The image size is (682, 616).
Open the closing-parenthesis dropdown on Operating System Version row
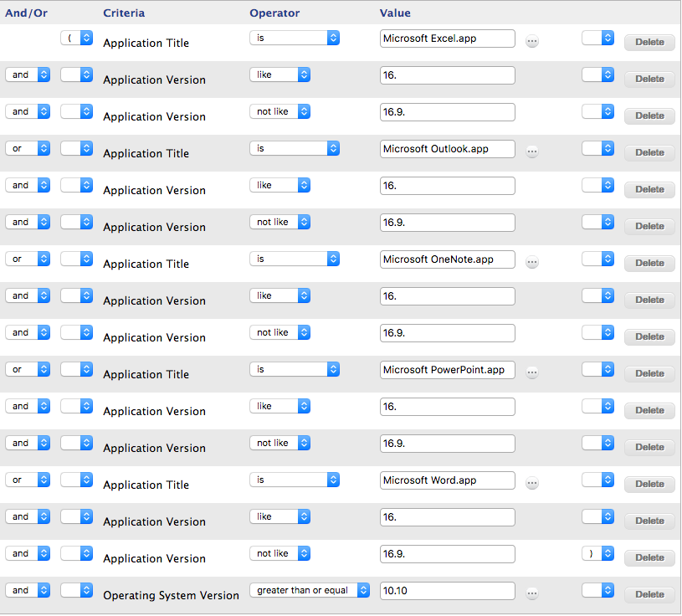pyautogui.click(x=597, y=590)
